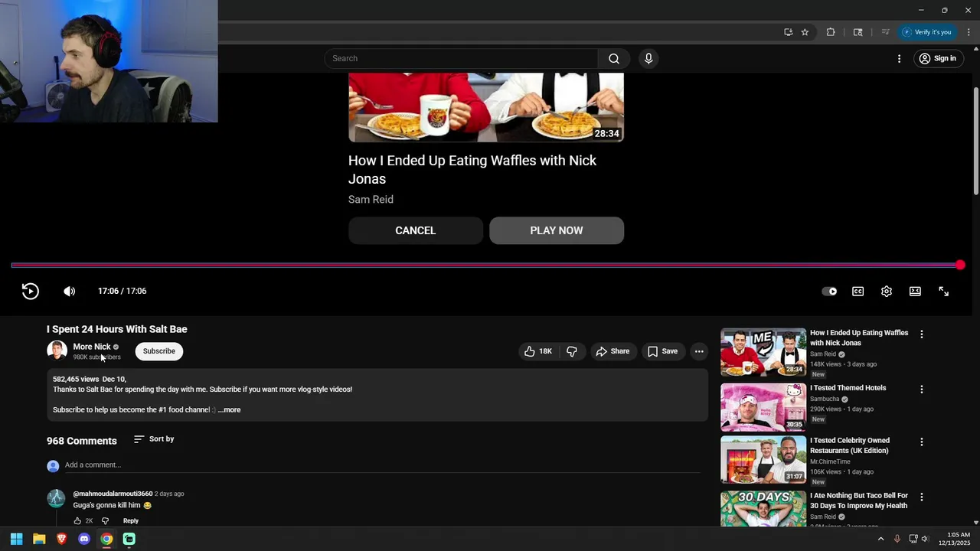Cancel the upcoming autoplay video
The image size is (980, 551).
tap(415, 230)
